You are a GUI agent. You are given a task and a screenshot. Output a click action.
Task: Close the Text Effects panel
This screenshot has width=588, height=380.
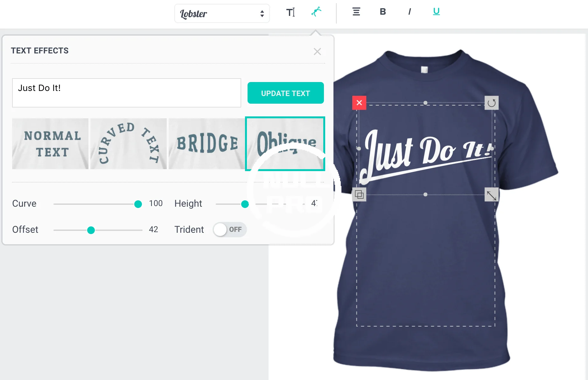(x=317, y=52)
